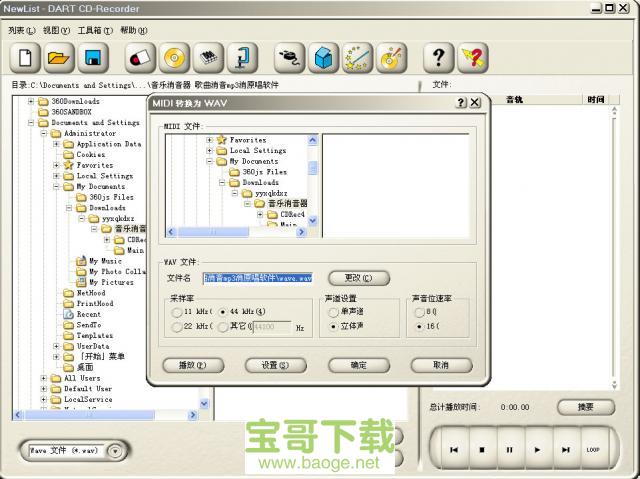640x479 pixels.
Task: Click the WAV 文件名 path field
Action: click(258, 278)
